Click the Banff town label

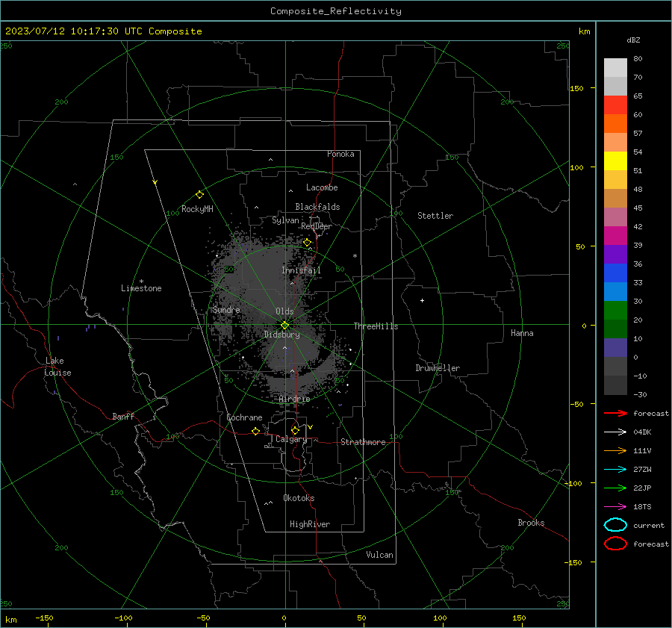pyautogui.click(x=123, y=417)
